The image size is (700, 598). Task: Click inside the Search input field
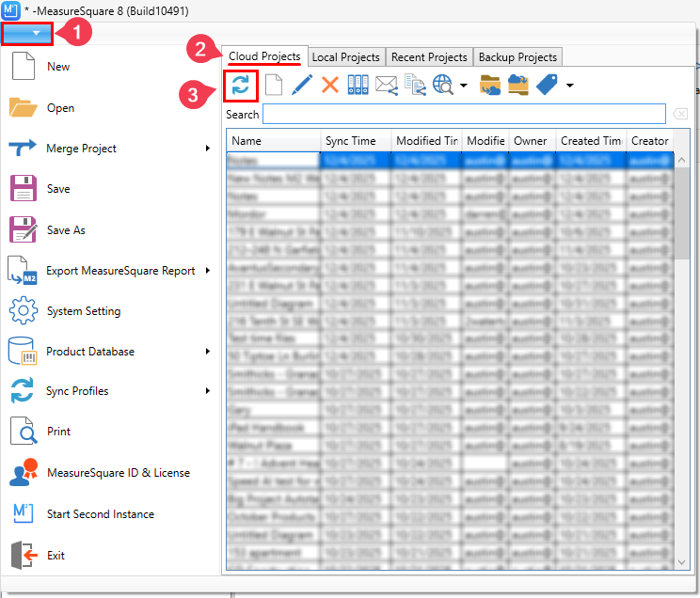click(464, 114)
